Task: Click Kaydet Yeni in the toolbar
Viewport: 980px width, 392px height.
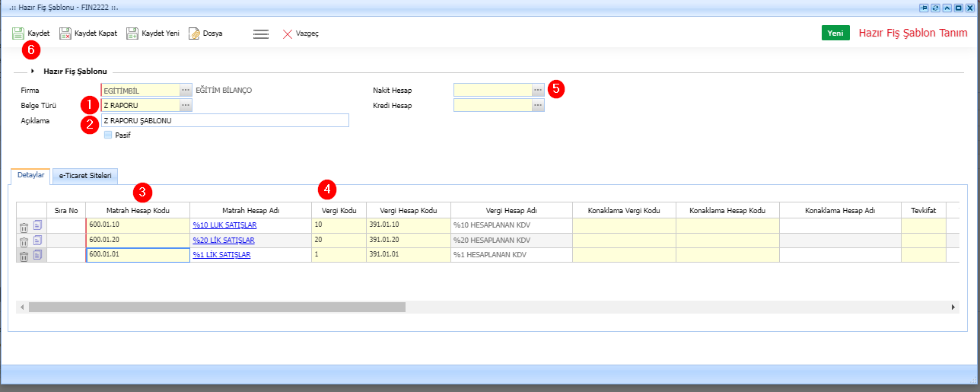Action: click(152, 34)
